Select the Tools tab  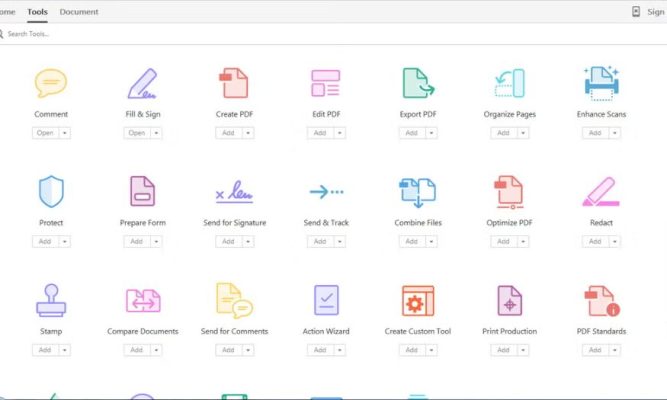coord(38,12)
